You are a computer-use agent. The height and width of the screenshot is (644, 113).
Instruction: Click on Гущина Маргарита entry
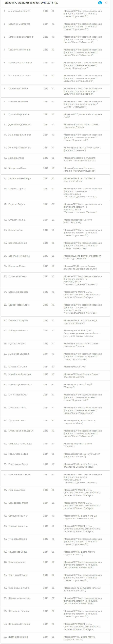[18, 114]
